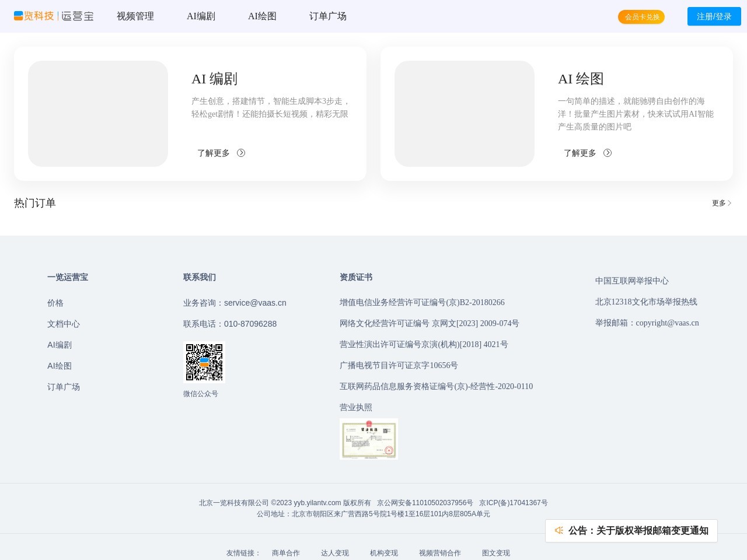Click the WeChat official account QR code

coord(204,362)
